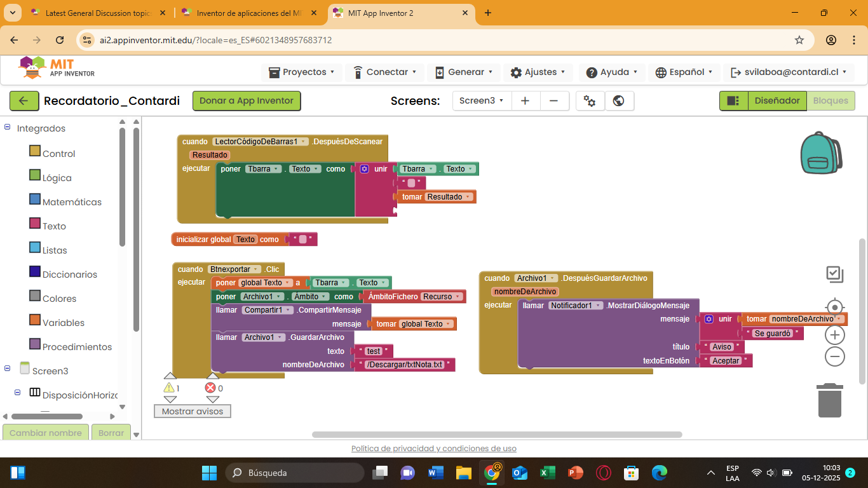Screen dimensions: 868x488
Task: Zoom out with the minus circle
Action: [835, 356]
